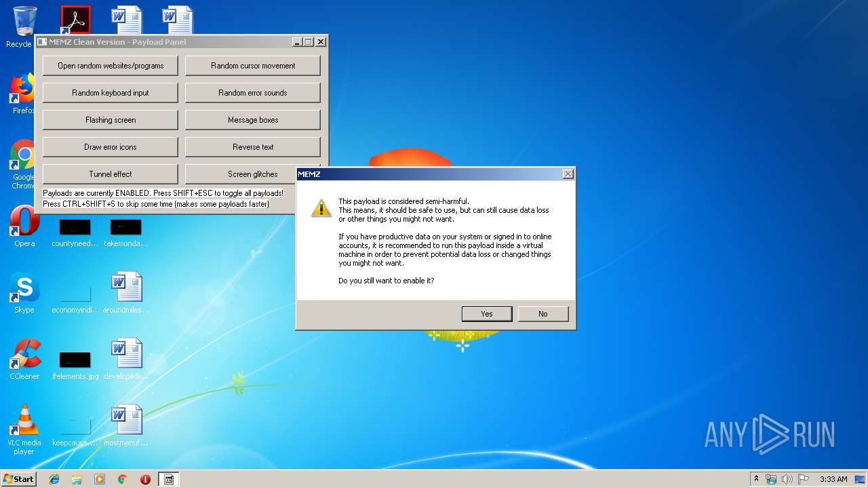The width and height of the screenshot is (868, 488).
Task: Click the Show desktop button
Action: pyautogui.click(x=860, y=479)
